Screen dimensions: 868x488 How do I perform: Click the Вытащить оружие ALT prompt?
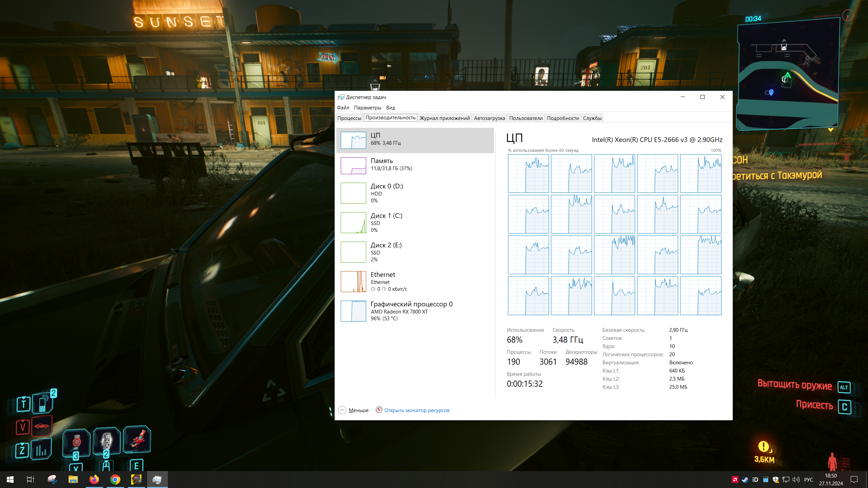[804, 386]
